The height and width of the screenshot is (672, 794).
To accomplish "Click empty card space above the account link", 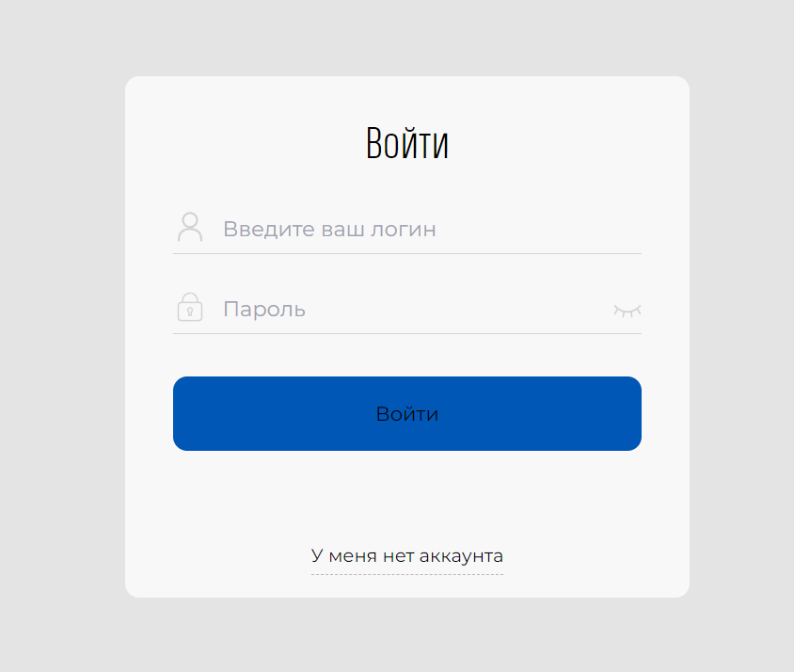I will click(x=407, y=494).
